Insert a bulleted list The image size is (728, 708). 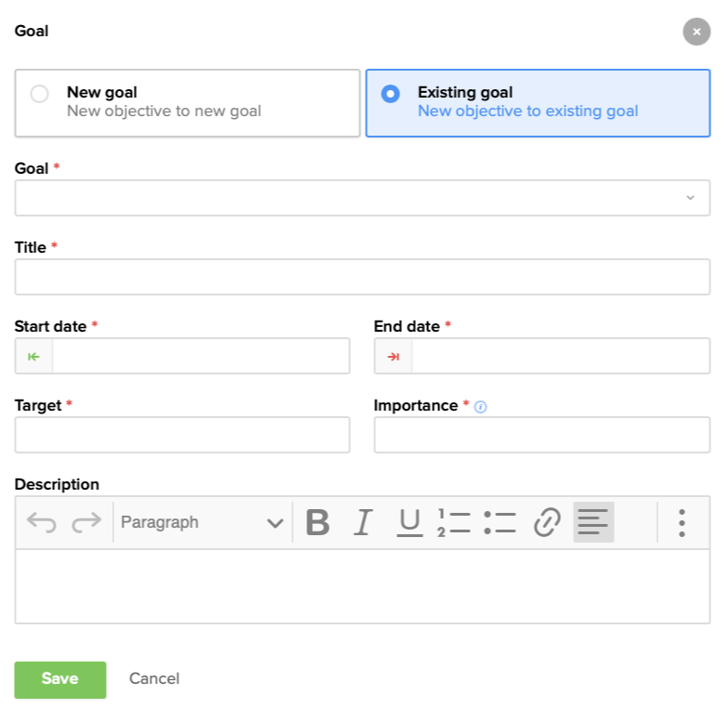500,522
